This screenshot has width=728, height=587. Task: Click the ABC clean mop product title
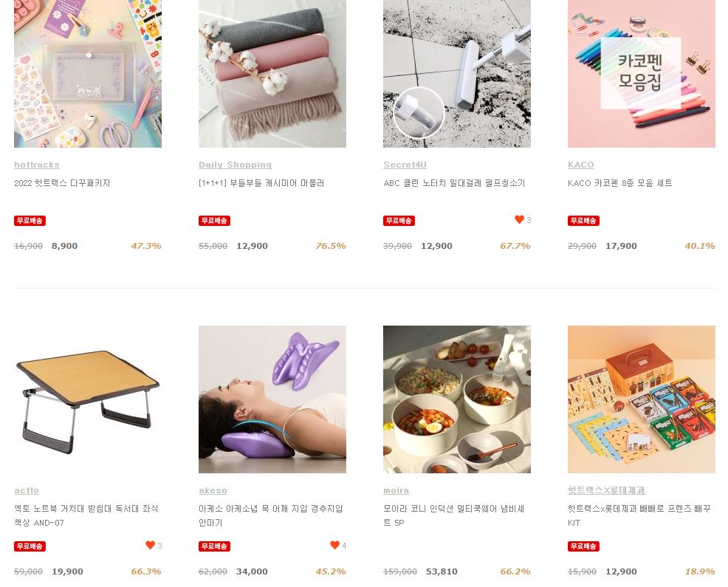[x=454, y=183]
